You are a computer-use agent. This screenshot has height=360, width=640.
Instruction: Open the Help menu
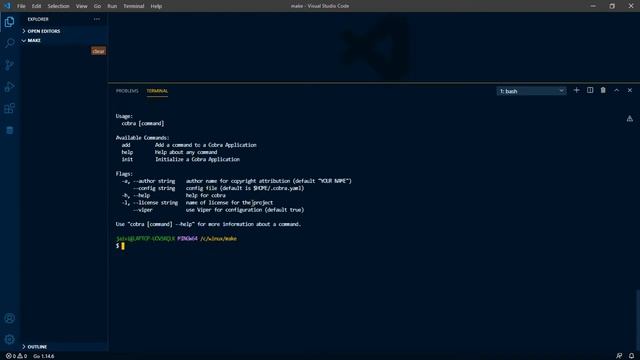(x=156, y=6)
